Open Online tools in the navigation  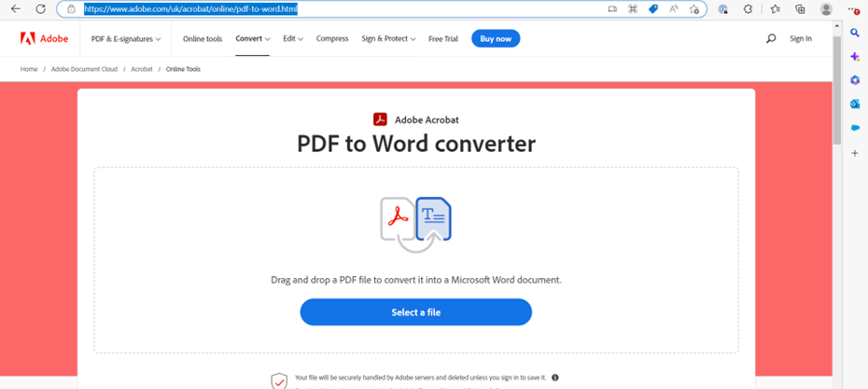[203, 39]
